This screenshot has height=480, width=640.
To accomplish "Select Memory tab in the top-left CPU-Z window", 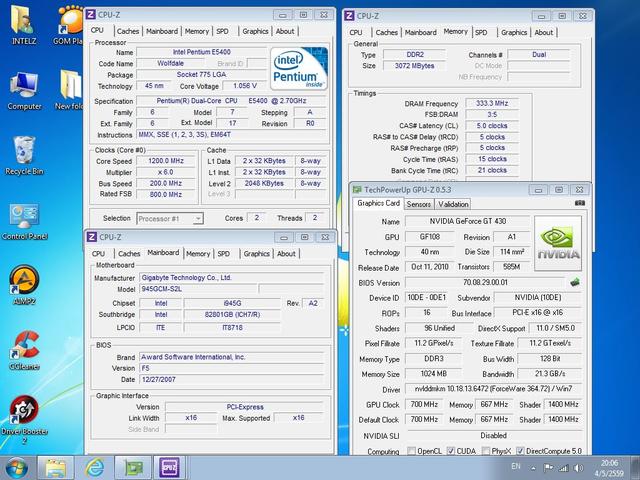I will point(197,31).
